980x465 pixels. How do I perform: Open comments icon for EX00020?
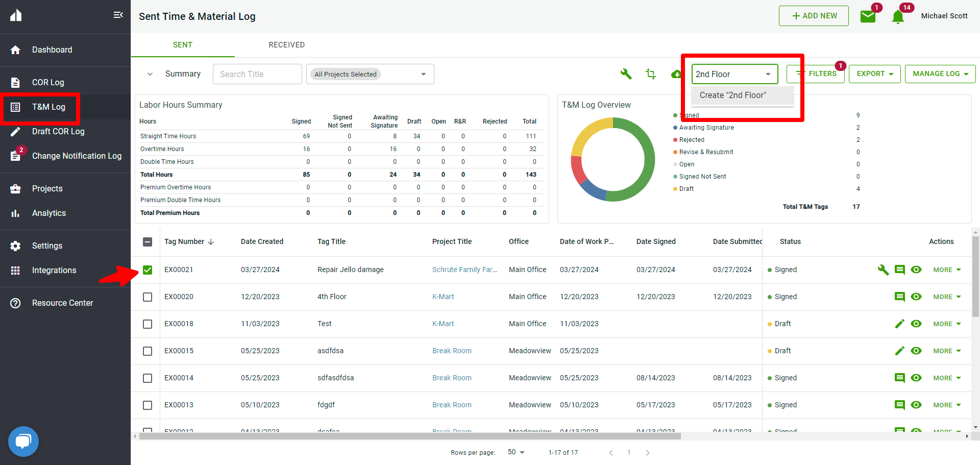coord(899,297)
